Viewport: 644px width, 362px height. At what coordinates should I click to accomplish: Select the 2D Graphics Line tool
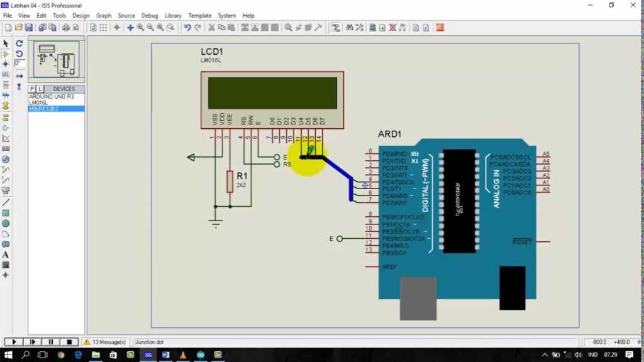coord(6,203)
